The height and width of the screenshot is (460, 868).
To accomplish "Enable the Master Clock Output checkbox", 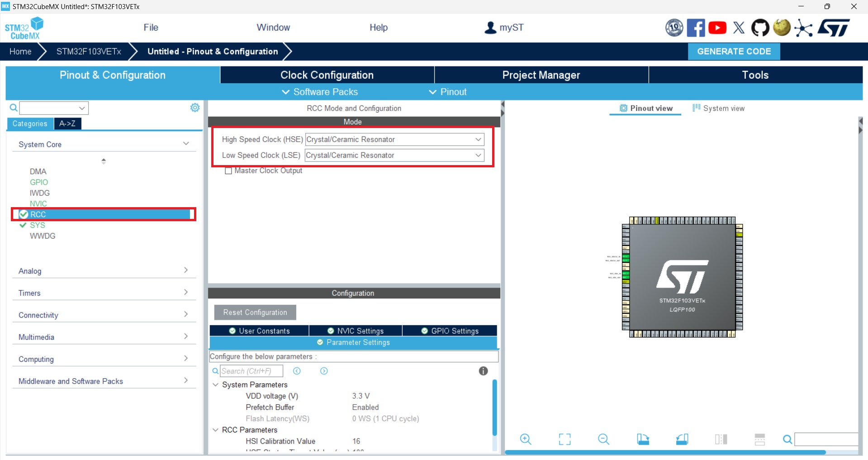I will [x=228, y=171].
